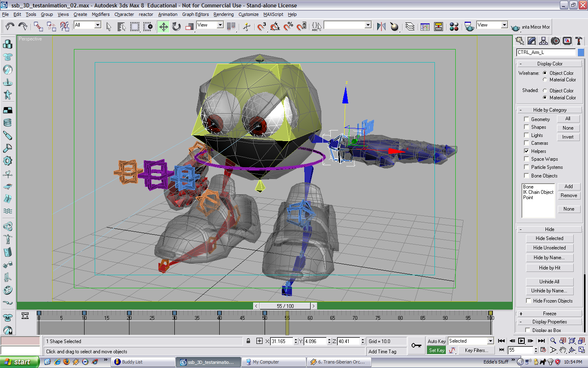The height and width of the screenshot is (368, 588).
Task: Open the Hierarchy command panel tab
Action: pyautogui.click(x=543, y=41)
